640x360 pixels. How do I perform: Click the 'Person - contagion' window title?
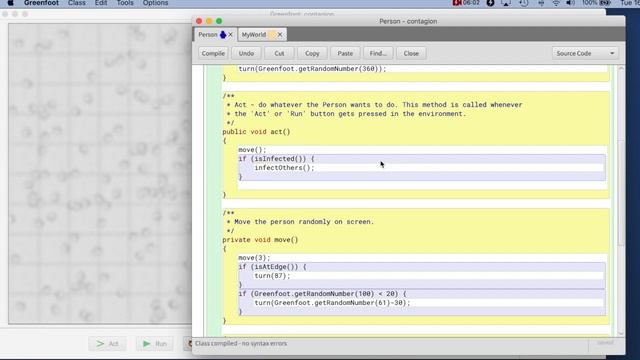[408, 21]
